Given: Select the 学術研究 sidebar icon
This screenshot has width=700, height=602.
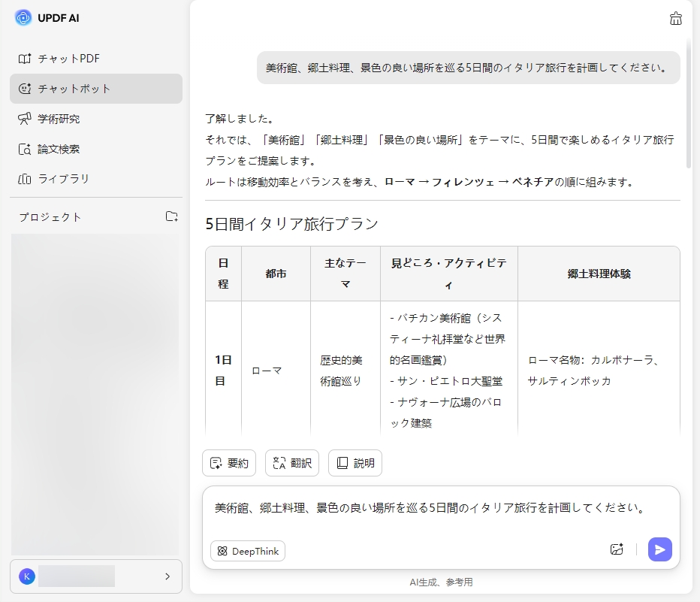Looking at the screenshot, I should (26, 119).
